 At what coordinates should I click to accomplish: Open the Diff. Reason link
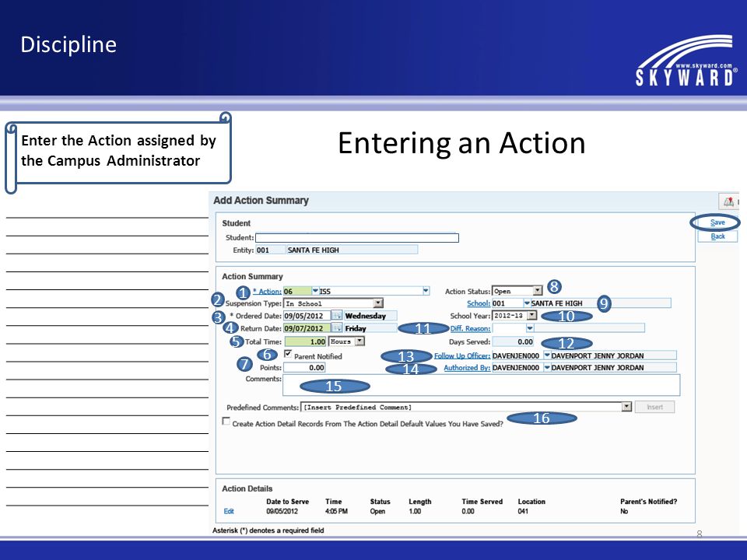(x=470, y=328)
